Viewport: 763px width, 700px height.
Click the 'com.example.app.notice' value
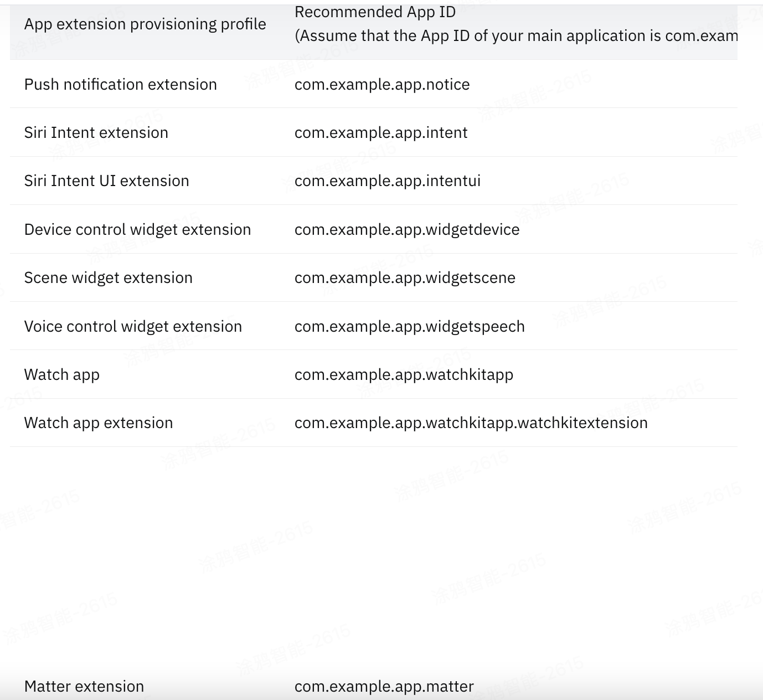pos(382,85)
